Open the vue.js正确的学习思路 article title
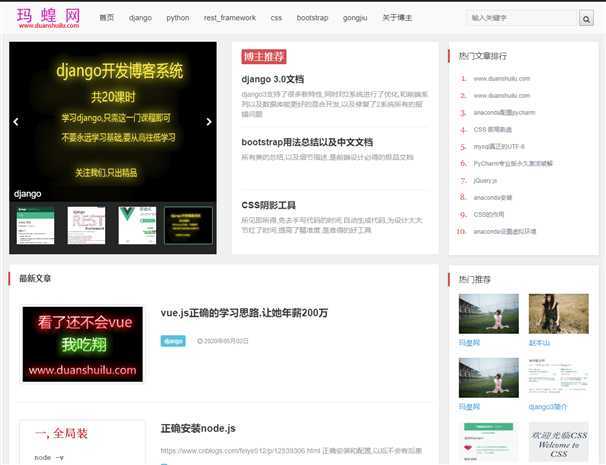The height and width of the screenshot is (465, 606). [x=244, y=313]
